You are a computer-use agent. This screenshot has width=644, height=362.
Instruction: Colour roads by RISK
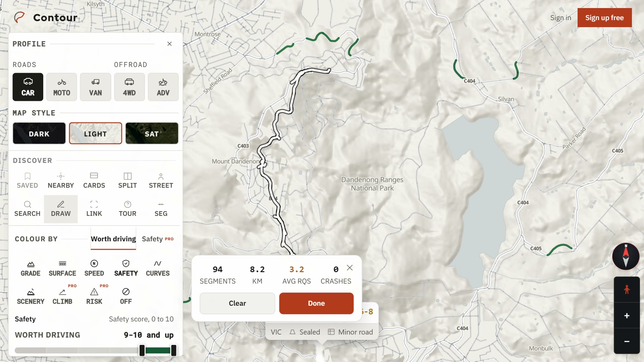coord(94,297)
